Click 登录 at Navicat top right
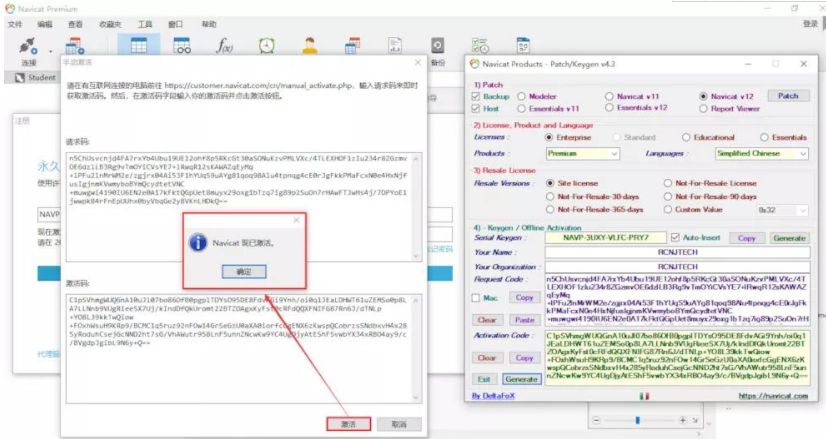The image size is (826, 439). (x=810, y=24)
